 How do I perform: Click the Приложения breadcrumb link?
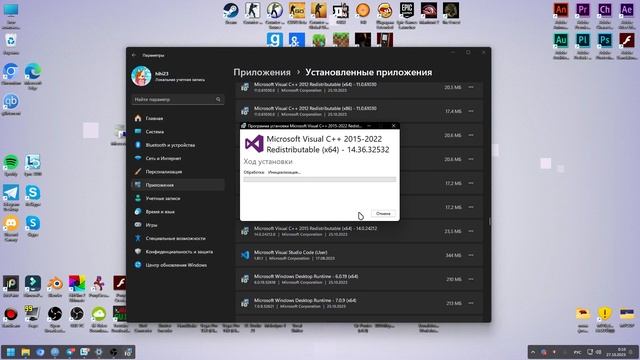pyautogui.click(x=262, y=72)
